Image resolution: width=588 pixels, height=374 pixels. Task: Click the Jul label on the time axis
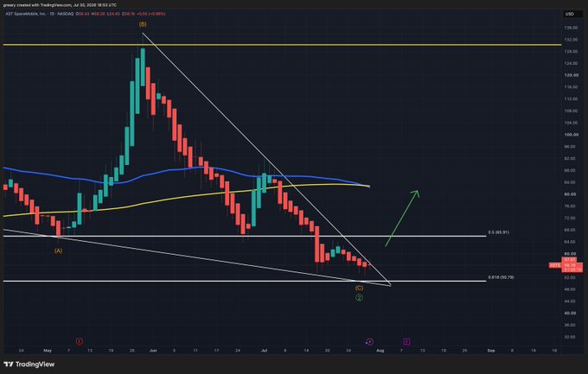point(264,351)
